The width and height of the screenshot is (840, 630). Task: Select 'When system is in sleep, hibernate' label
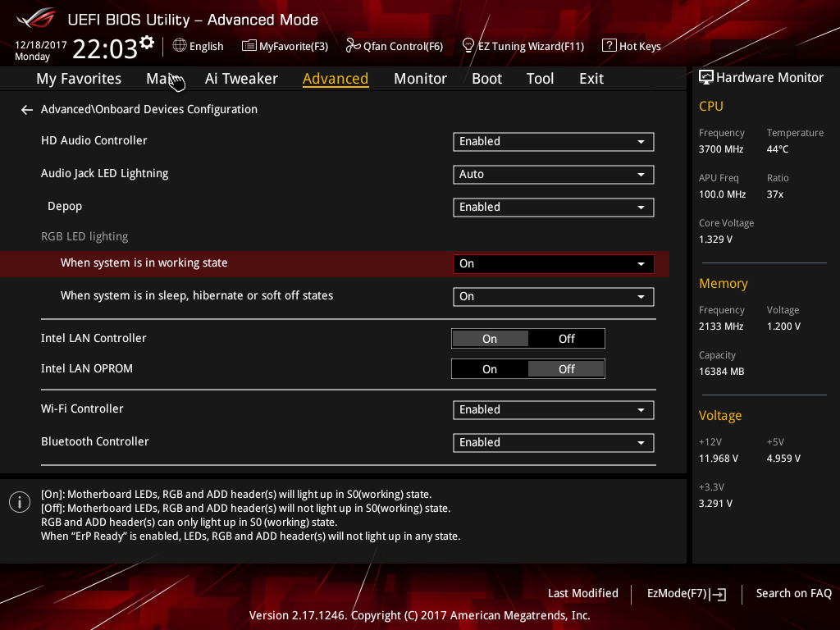(x=197, y=295)
